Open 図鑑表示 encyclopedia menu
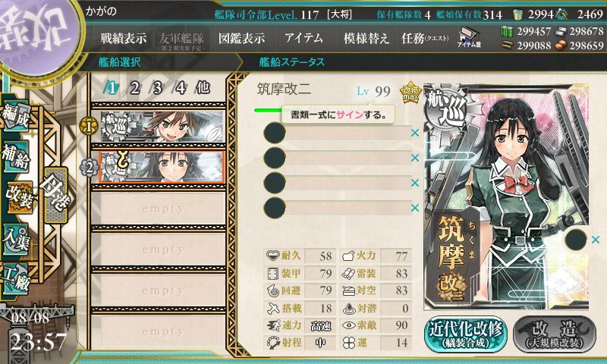Screen dimensions: 607x364 pyautogui.click(x=241, y=38)
